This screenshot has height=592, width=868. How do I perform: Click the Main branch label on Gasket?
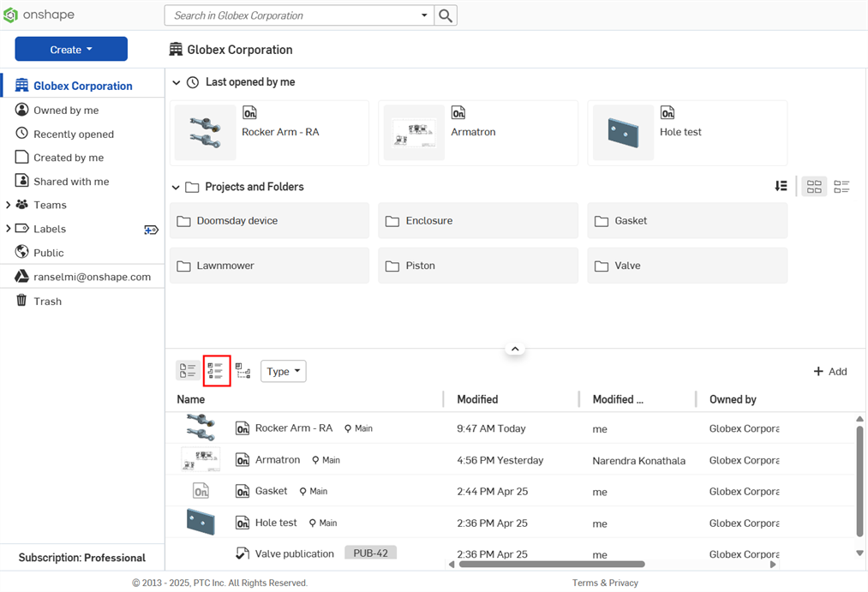[314, 491]
